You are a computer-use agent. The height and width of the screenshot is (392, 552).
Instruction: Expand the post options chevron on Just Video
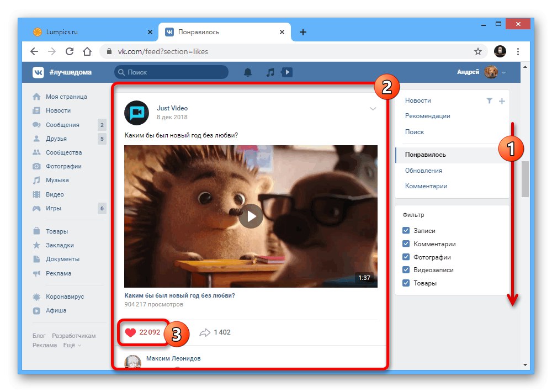(x=373, y=109)
